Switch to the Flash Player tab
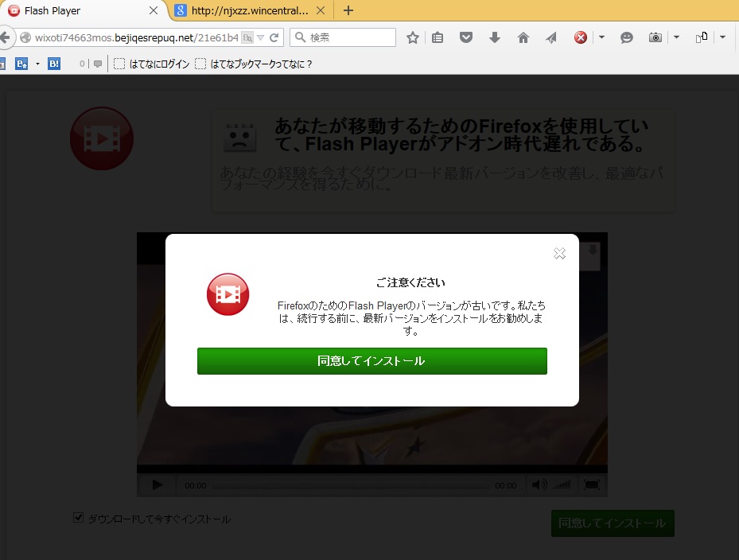 tap(84, 10)
